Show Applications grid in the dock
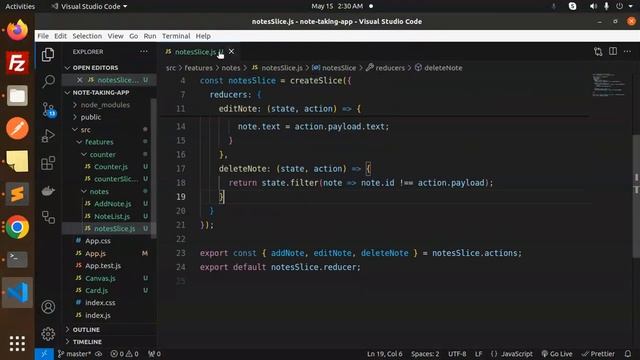 pyautogui.click(x=17, y=344)
